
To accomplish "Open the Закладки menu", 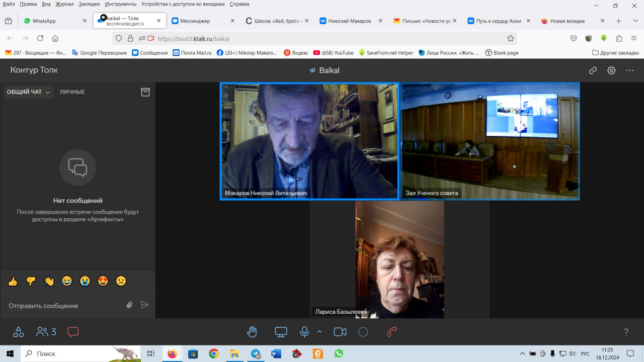I will tap(89, 4).
